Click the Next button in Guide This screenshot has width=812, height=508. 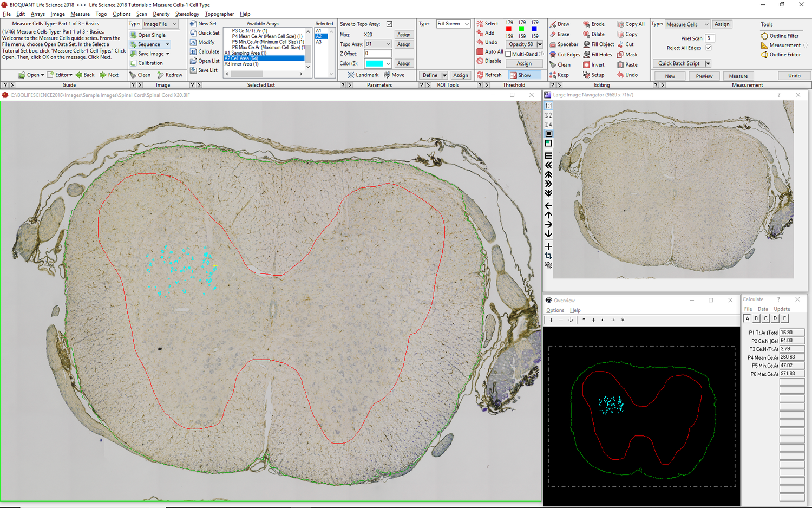pyautogui.click(x=109, y=75)
